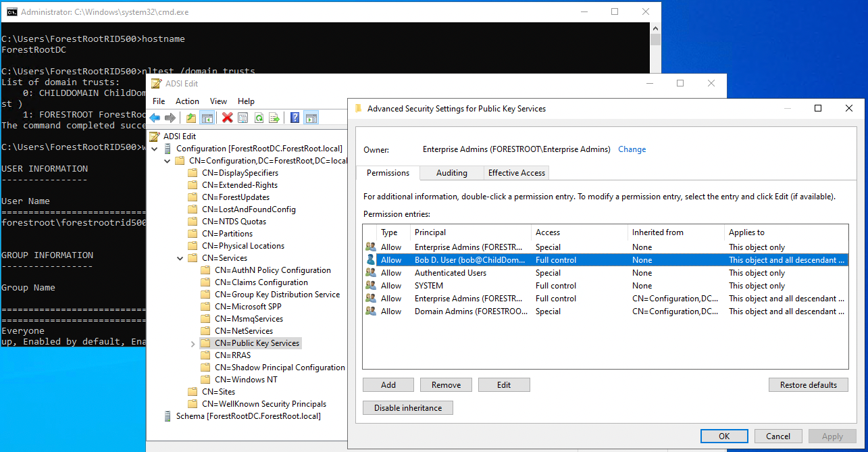Sort by the Principal column header
Image resolution: width=868 pixels, height=452 pixels.
pyautogui.click(x=471, y=232)
